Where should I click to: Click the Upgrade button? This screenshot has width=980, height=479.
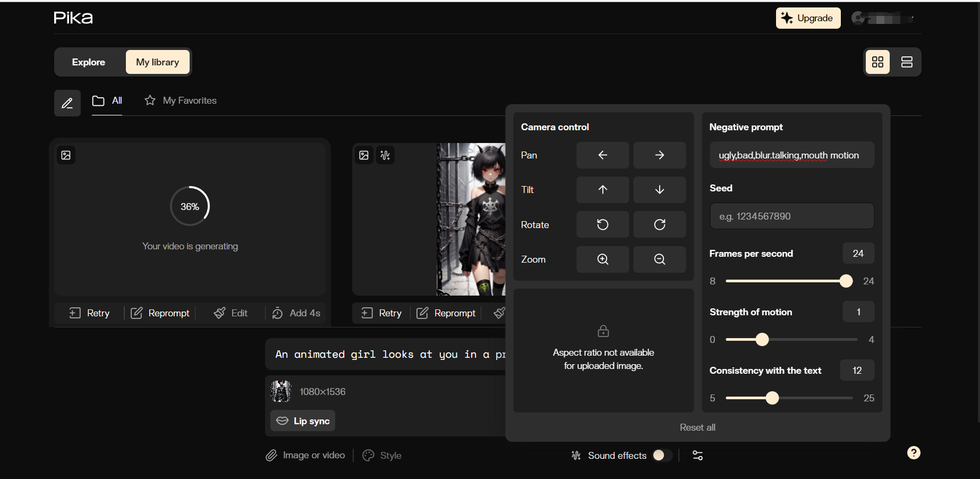[807, 18]
